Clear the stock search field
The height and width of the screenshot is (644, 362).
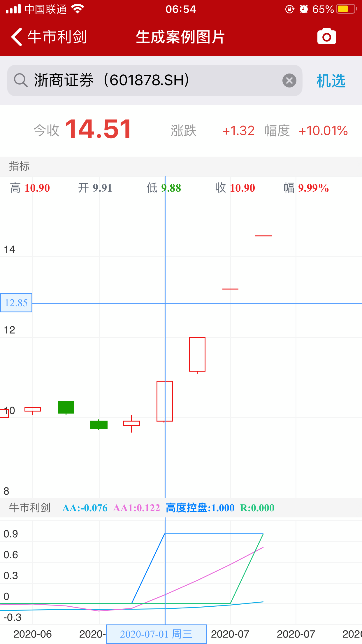pos(289,80)
